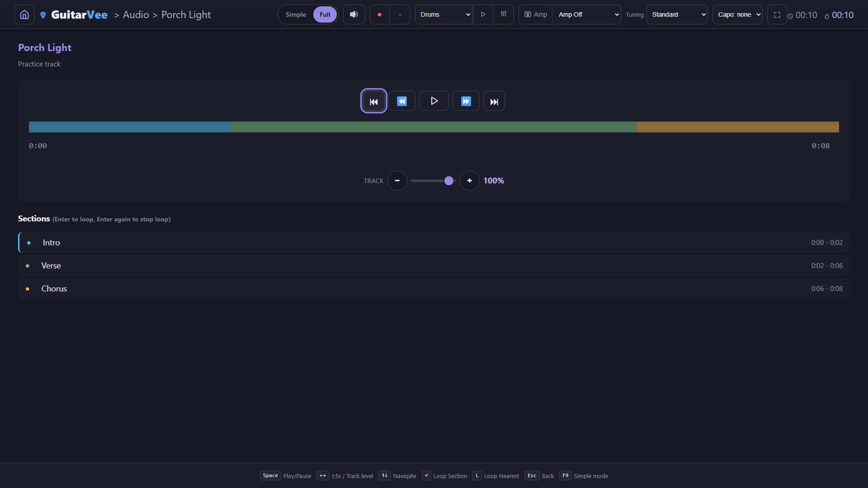This screenshot has width=868, height=488.
Task: Click the Porch Light title heading
Action: click(x=45, y=47)
